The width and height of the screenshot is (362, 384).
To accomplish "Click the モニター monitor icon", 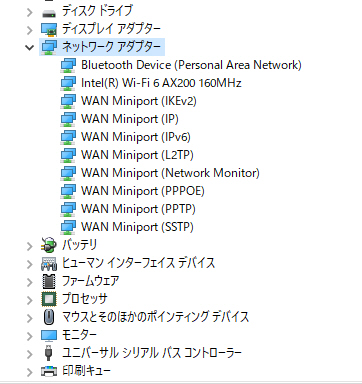I will (x=49, y=335).
